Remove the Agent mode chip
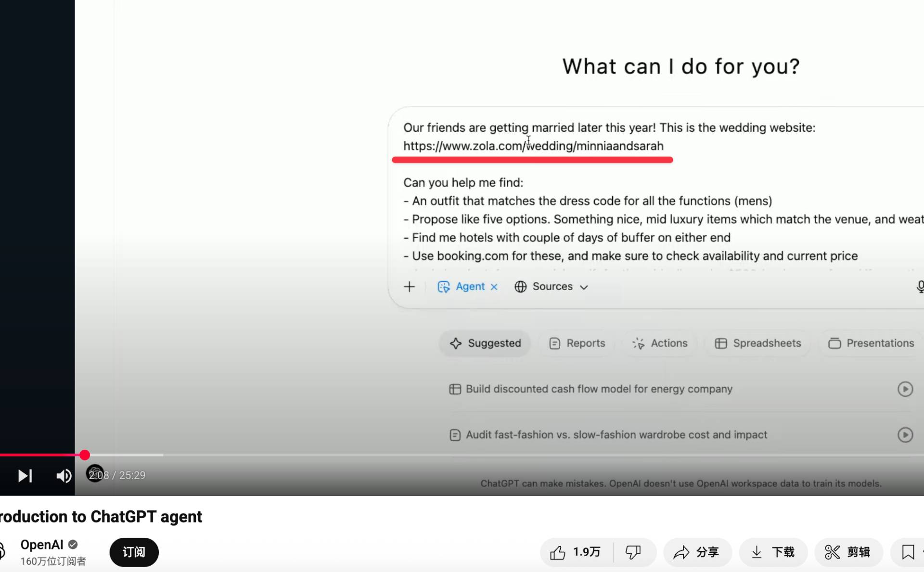 pos(494,287)
